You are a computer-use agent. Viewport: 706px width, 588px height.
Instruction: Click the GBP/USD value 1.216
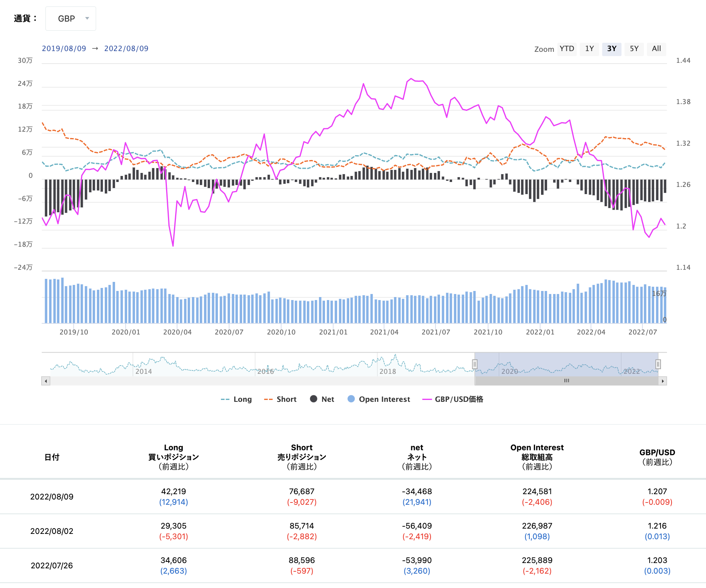point(657,526)
